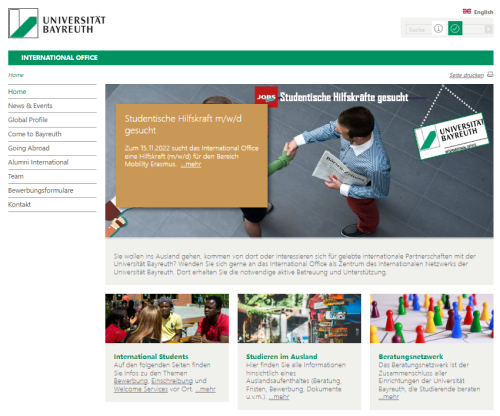The height and width of the screenshot is (416, 500).
Task: Click the green checkmark icon near search
Action: [x=455, y=28]
